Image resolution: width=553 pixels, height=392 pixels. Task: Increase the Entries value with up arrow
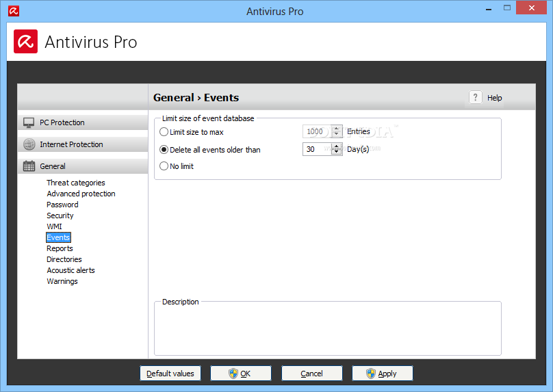337,129
